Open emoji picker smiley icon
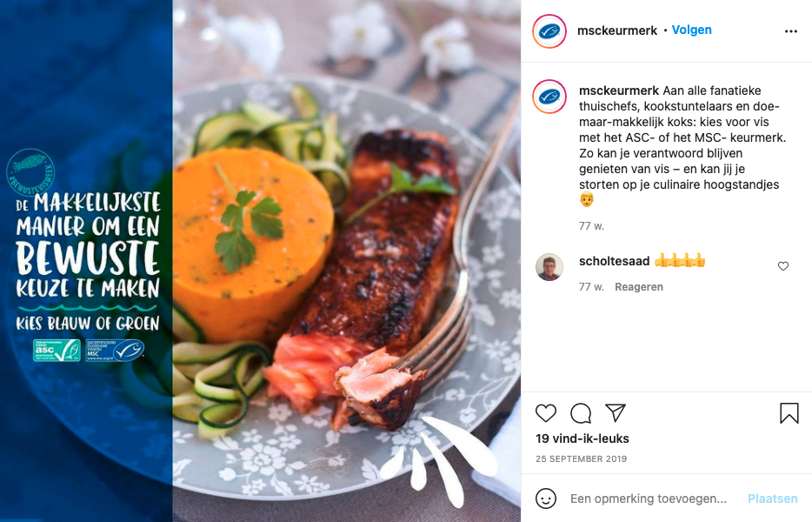 pos(546,499)
